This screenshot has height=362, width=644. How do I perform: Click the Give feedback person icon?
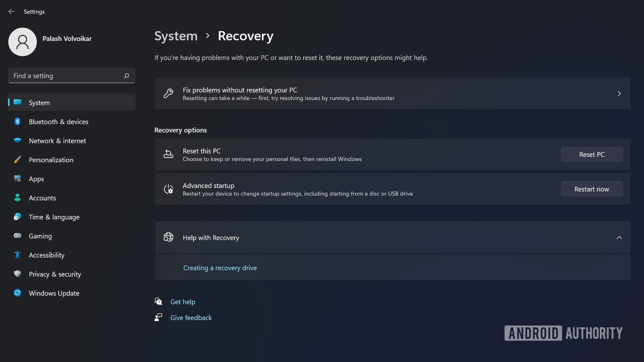(158, 317)
